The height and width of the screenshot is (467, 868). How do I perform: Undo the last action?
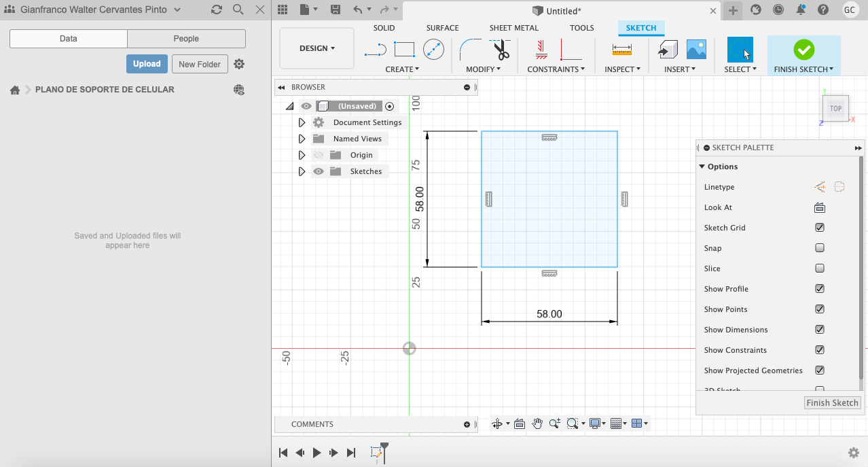click(358, 10)
